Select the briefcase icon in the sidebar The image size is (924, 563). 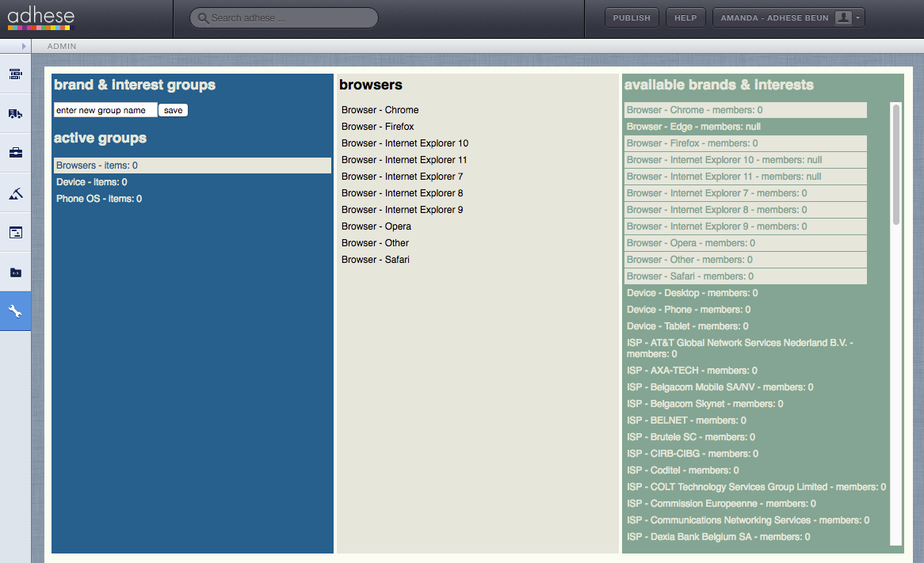click(15, 153)
